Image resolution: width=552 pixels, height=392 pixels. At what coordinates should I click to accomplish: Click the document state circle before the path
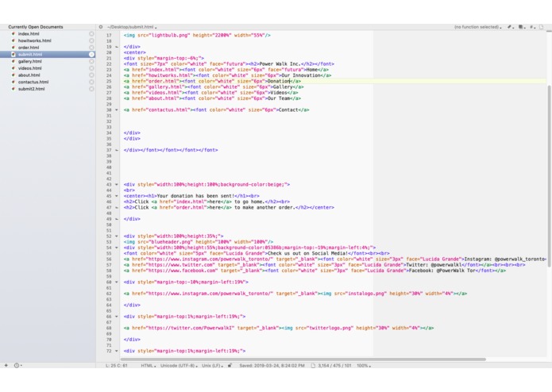(101, 27)
